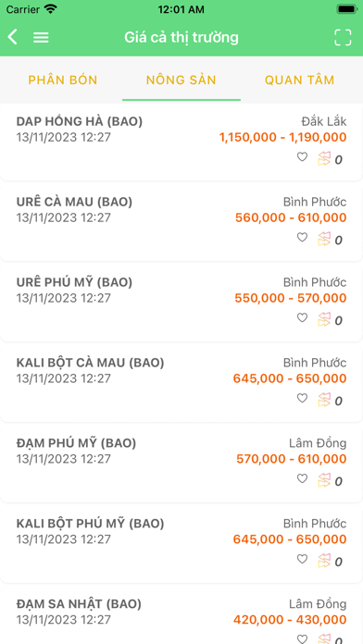Viewport: 363px width, 644px height.
Task: Tap heart icon on ĐẠM PHÚ MỸ row
Action: pyautogui.click(x=302, y=479)
